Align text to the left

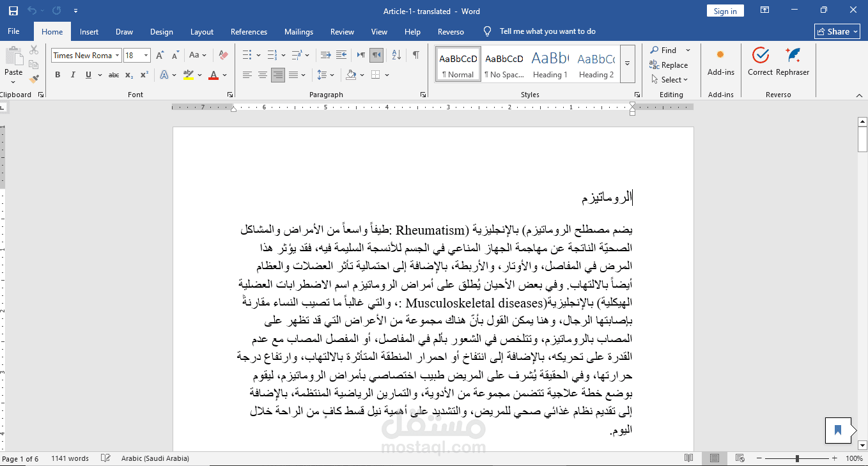tap(247, 75)
